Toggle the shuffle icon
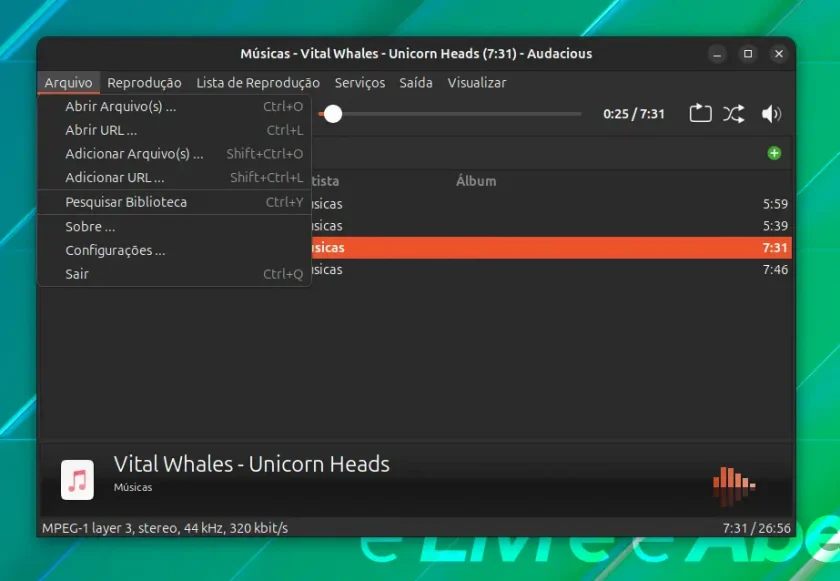 click(734, 114)
